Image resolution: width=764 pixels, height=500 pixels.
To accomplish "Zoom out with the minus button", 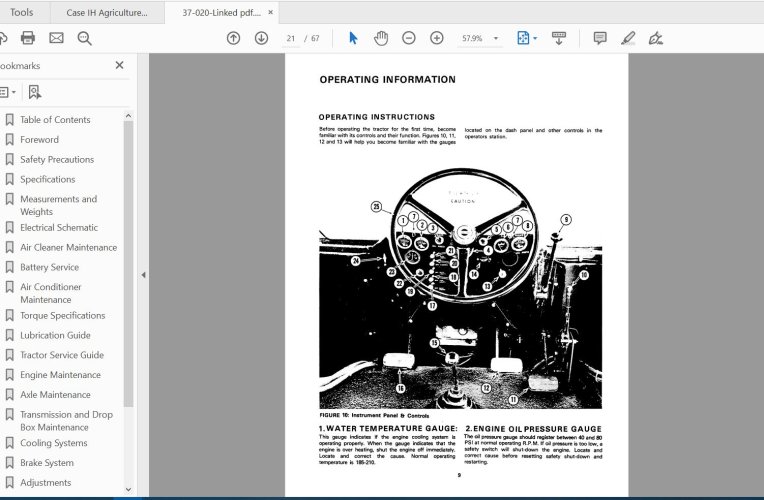I will (x=409, y=38).
